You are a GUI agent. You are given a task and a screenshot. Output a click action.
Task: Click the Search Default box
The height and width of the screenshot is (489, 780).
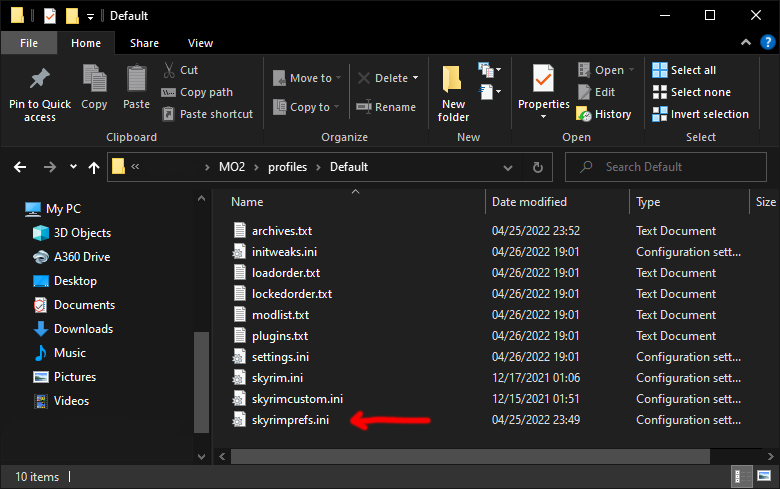coord(666,167)
